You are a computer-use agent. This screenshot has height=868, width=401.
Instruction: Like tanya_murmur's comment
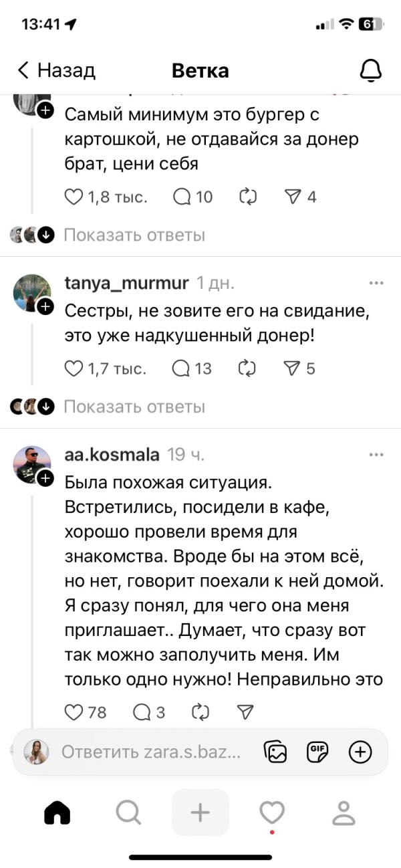click(x=74, y=368)
